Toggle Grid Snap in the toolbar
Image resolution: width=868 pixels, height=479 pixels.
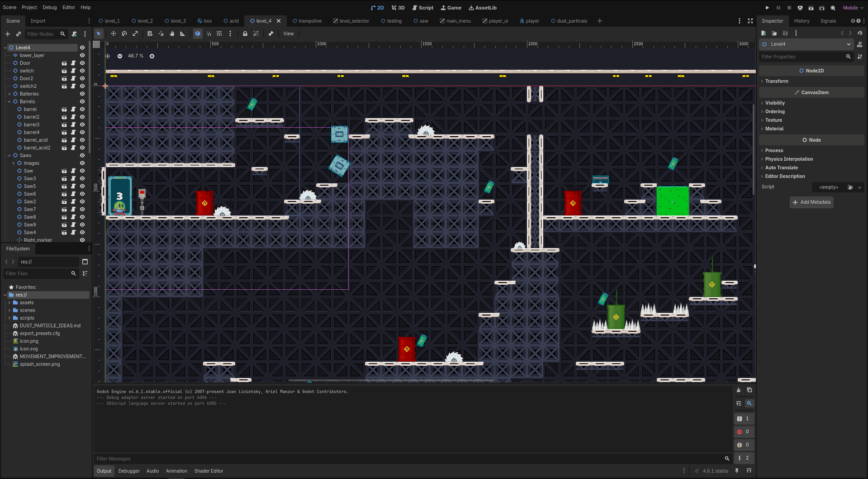pos(219,34)
